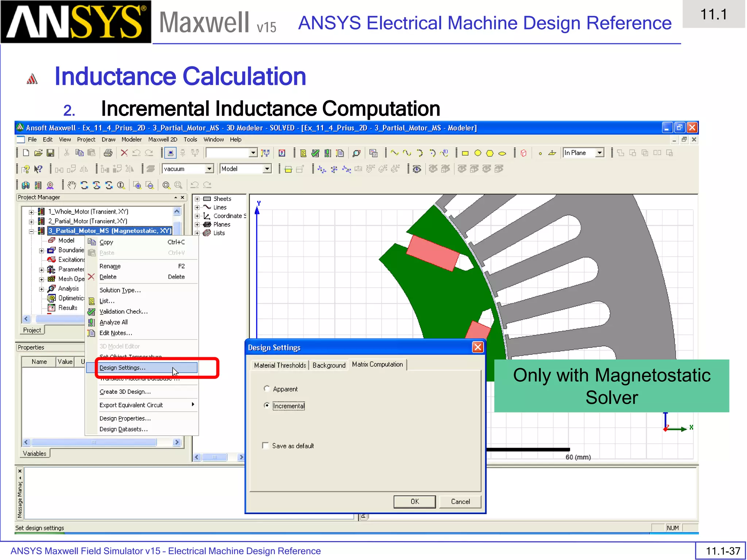Open the Maxwell 2D menu
The image size is (747, 560).
(x=163, y=140)
